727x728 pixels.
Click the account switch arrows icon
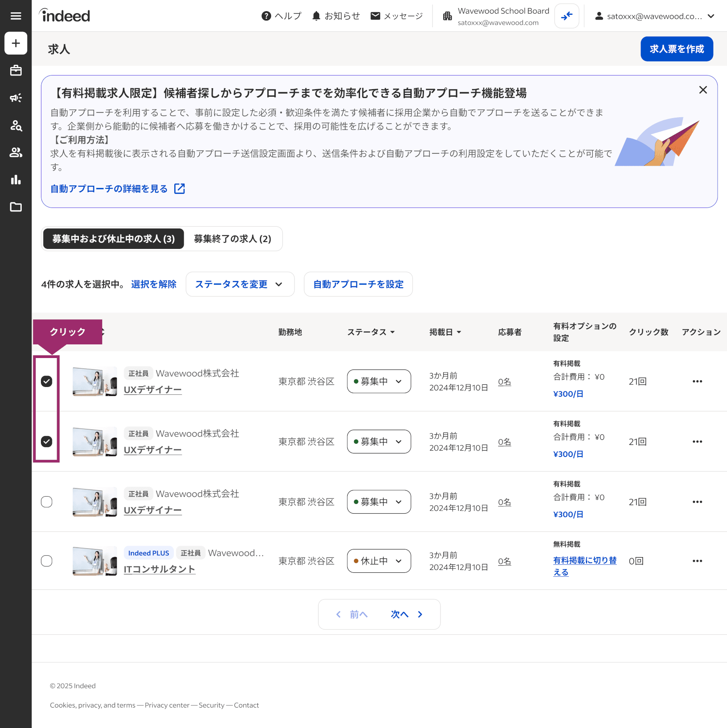(566, 16)
